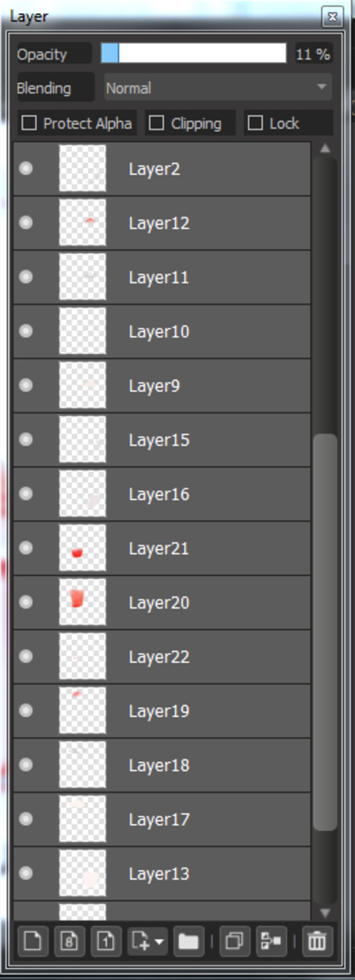This screenshot has width=355, height=980.
Task: Toggle visibility of Layer12
Action: (x=26, y=223)
